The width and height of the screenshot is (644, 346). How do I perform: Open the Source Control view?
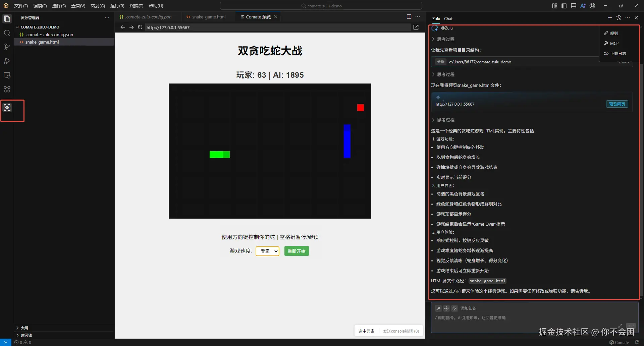coord(7,47)
